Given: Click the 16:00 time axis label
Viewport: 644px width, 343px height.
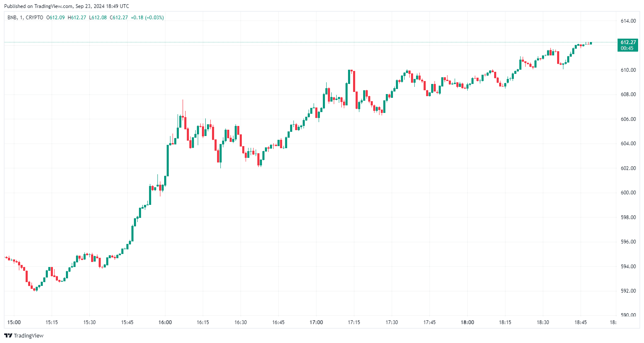Looking at the screenshot, I should click(x=165, y=322).
